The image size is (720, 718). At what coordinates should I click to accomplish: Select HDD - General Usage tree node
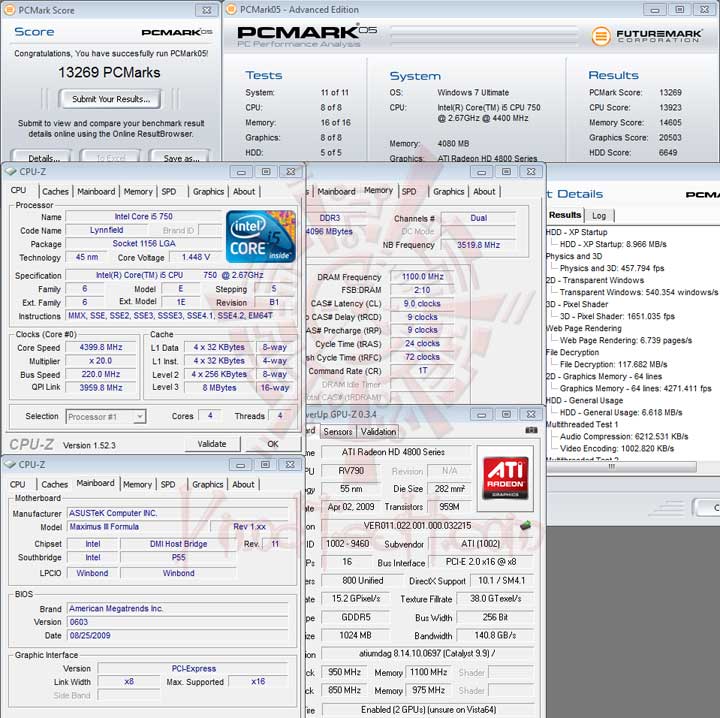coord(585,400)
